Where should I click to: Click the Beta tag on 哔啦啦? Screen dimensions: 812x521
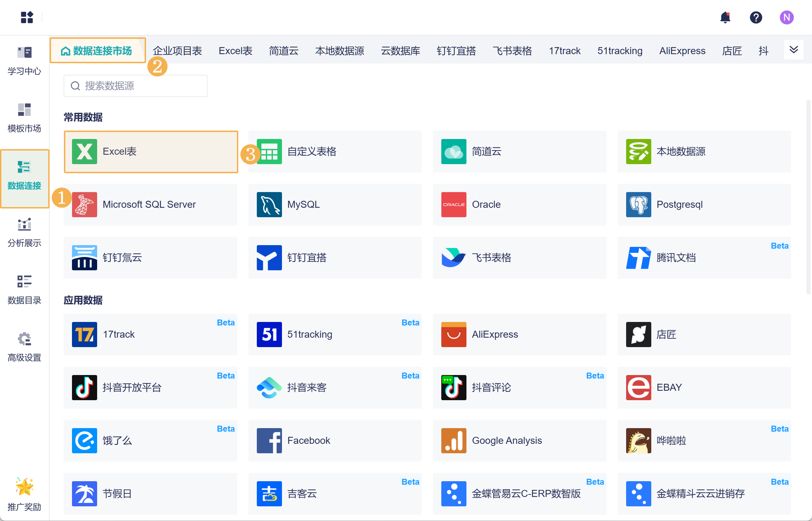(x=780, y=429)
